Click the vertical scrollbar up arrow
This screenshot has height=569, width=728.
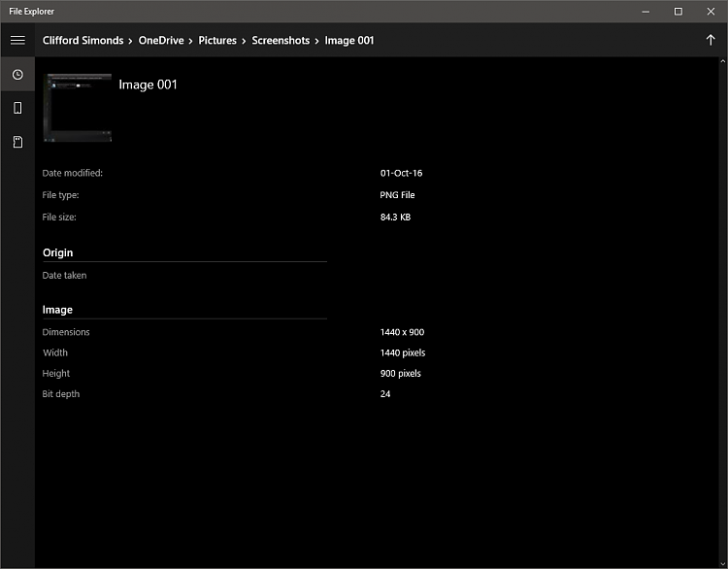722,61
